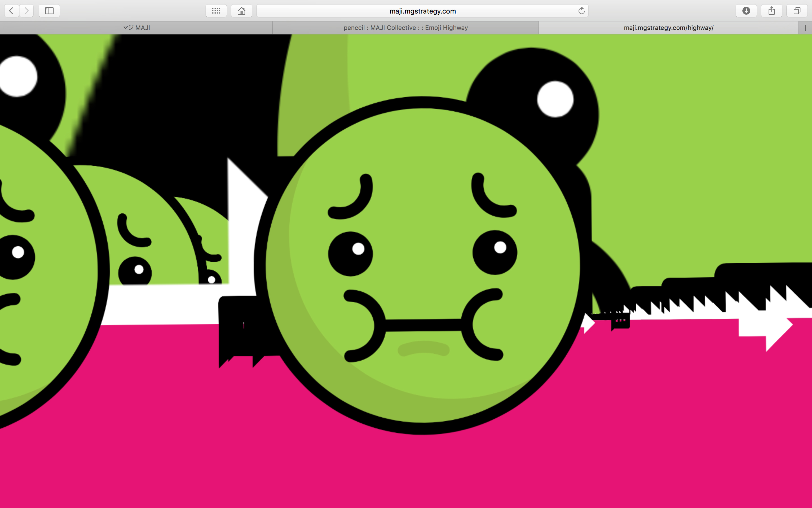Show the downloads list
The height and width of the screenshot is (508, 812).
[746, 11]
